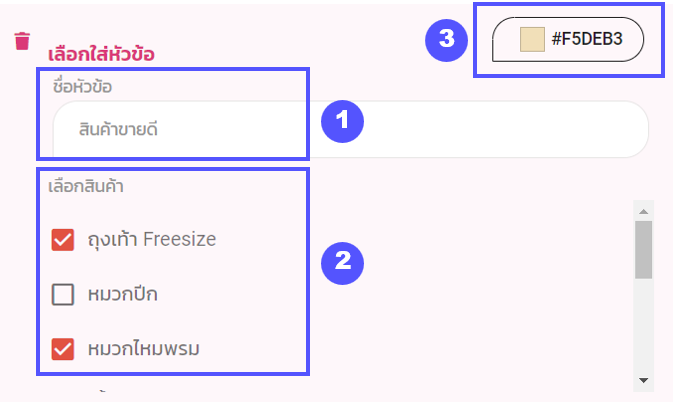Open the beige color swatch picker
676x405 pixels.
(x=532, y=39)
